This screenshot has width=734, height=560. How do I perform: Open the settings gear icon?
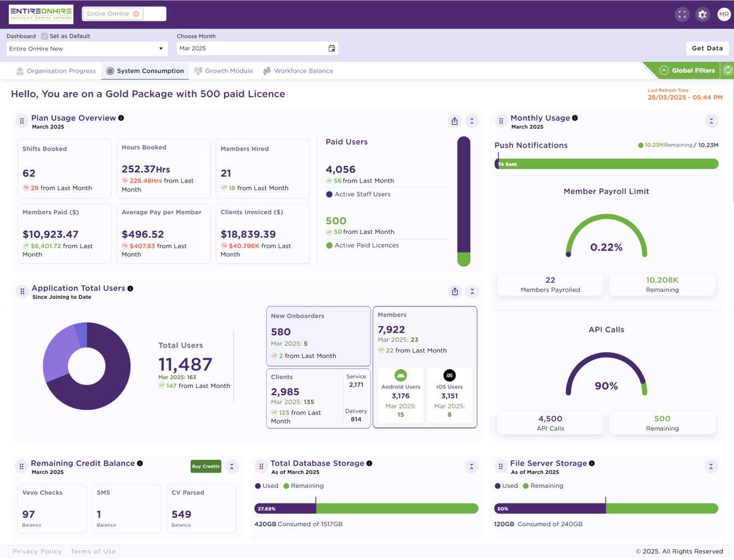click(703, 15)
